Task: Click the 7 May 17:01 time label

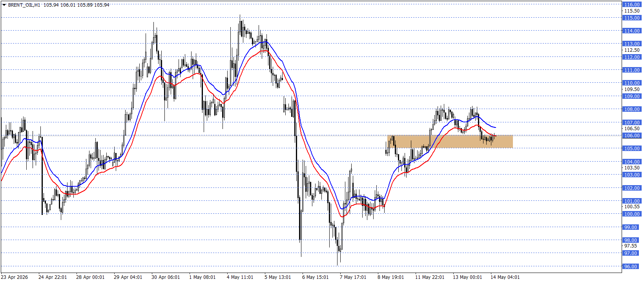Action: [353, 277]
